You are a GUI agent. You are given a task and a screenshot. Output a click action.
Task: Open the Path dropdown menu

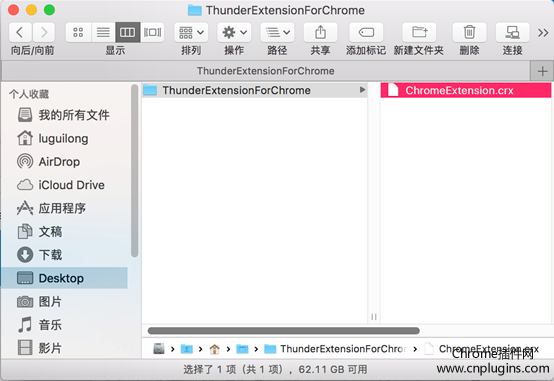pyautogui.click(x=277, y=33)
